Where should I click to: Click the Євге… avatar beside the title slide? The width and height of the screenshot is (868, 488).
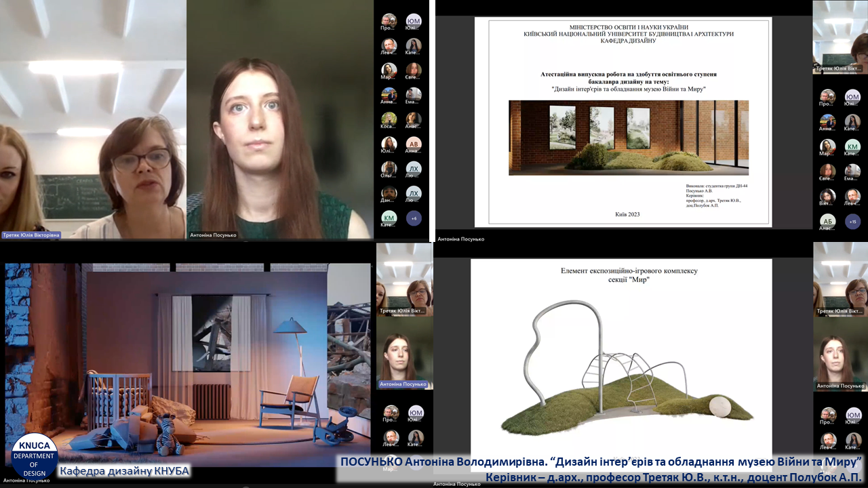coord(827,171)
